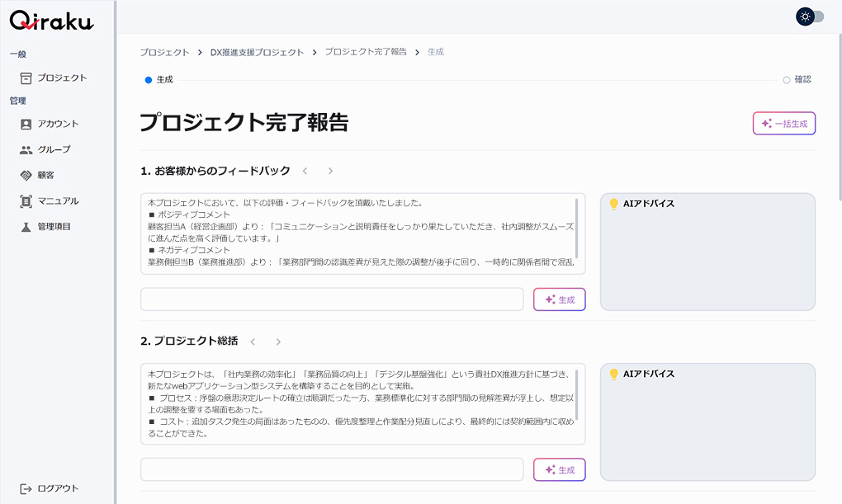Go to previous version of お客様からのフィードバック
Image resolution: width=842 pixels, height=504 pixels.
[305, 171]
